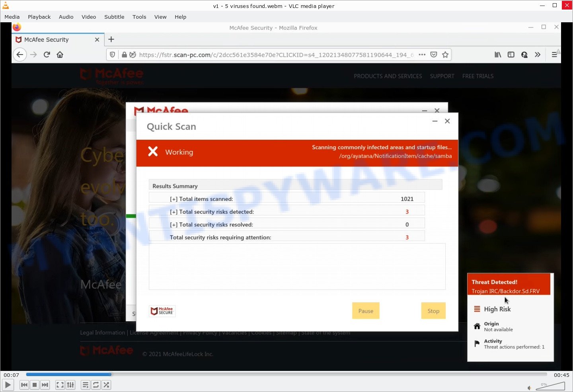
Task: Mute audio with the speaker icon
Action: point(529,388)
